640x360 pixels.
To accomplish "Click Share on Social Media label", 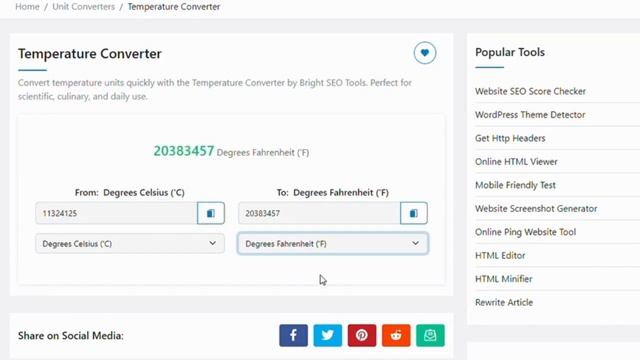I will click(x=71, y=336).
